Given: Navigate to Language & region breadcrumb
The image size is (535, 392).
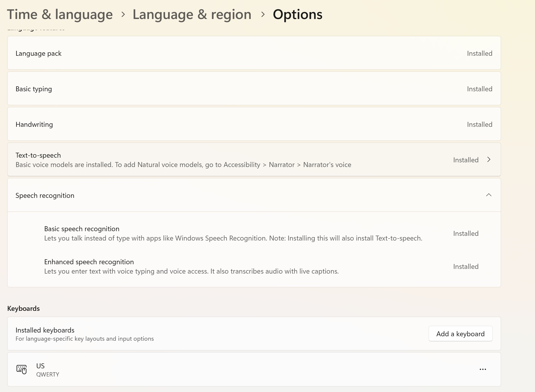Looking at the screenshot, I should 192,14.
